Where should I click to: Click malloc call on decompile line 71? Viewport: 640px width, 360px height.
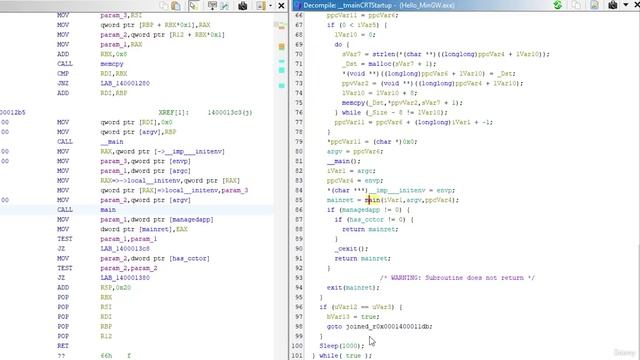379,64
